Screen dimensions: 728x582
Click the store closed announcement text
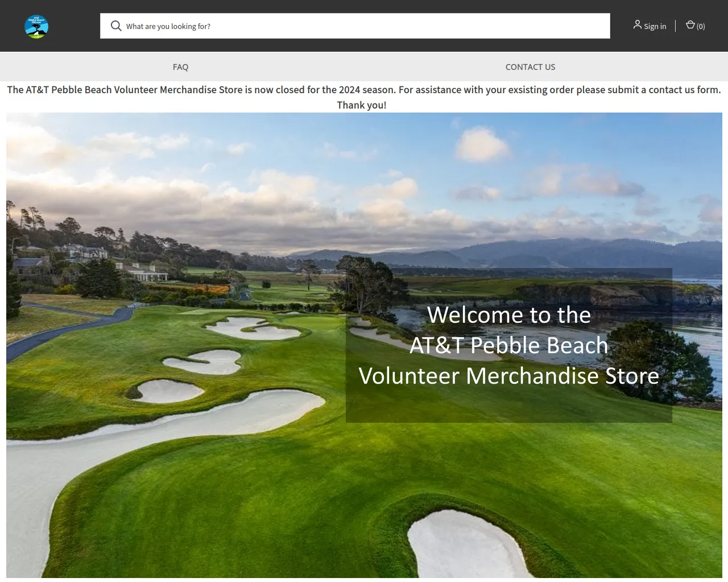(x=364, y=97)
